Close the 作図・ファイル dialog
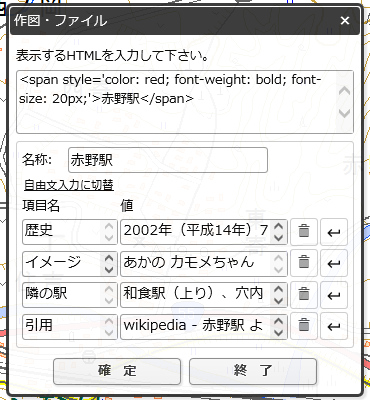 tap(345, 21)
